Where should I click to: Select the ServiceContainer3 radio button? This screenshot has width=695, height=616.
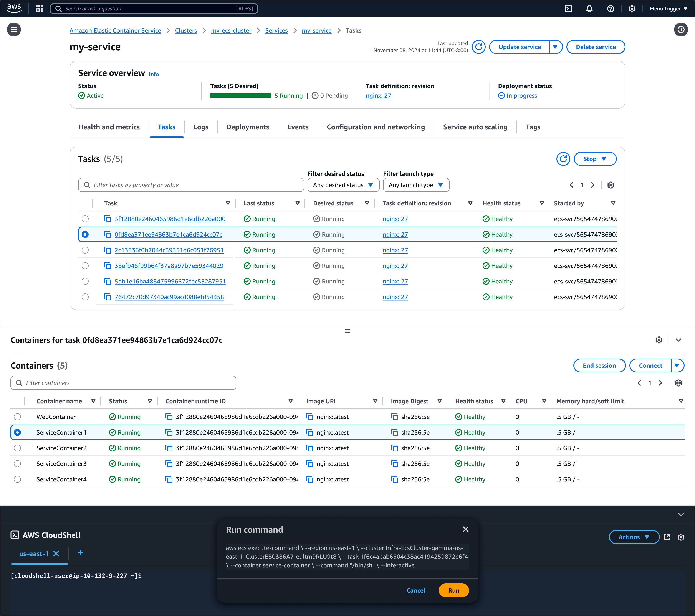click(x=17, y=464)
